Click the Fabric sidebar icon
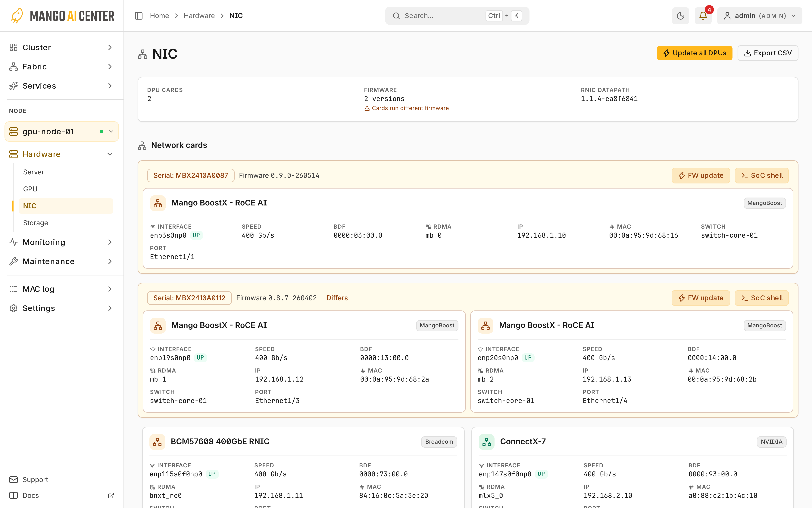Image resolution: width=812 pixels, height=508 pixels. coord(13,67)
